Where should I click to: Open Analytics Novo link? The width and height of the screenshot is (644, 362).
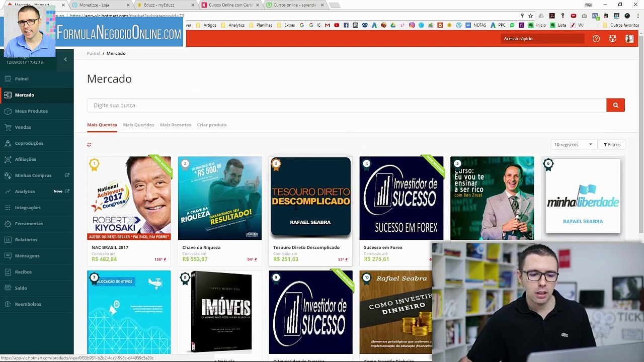click(67, 192)
